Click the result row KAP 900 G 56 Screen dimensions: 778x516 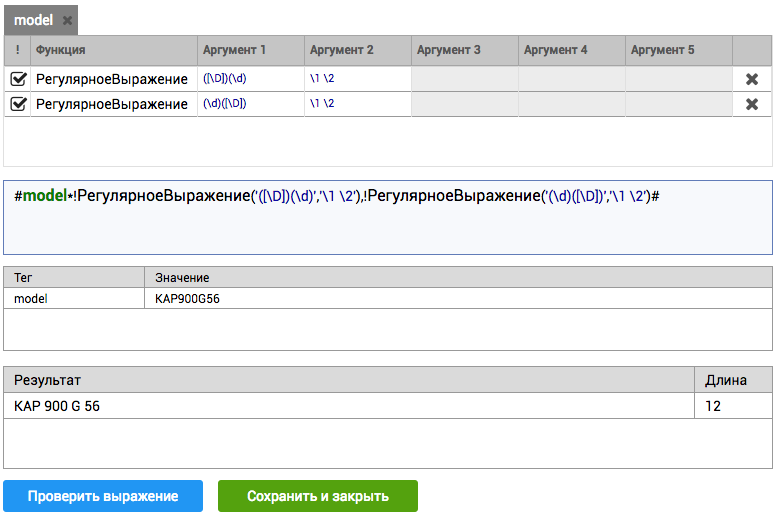pos(57,406)
